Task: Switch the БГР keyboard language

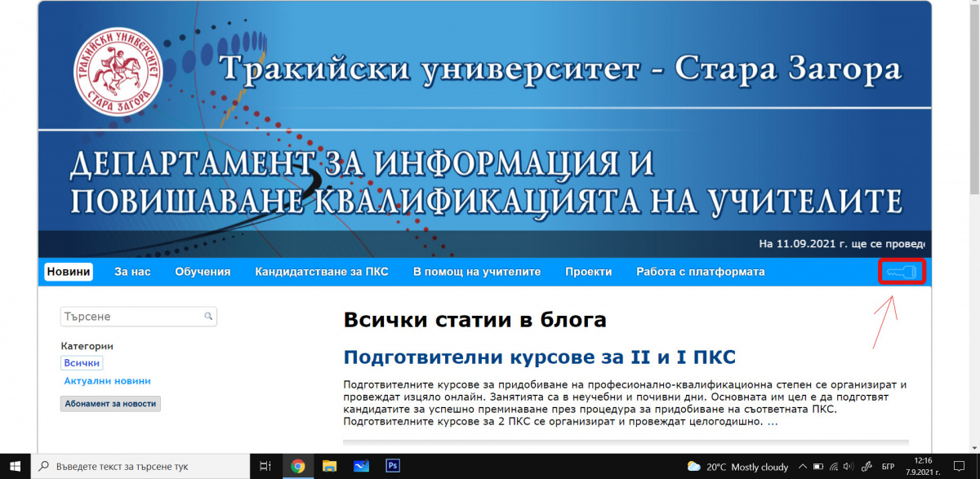Action: [x=888, y=467]
